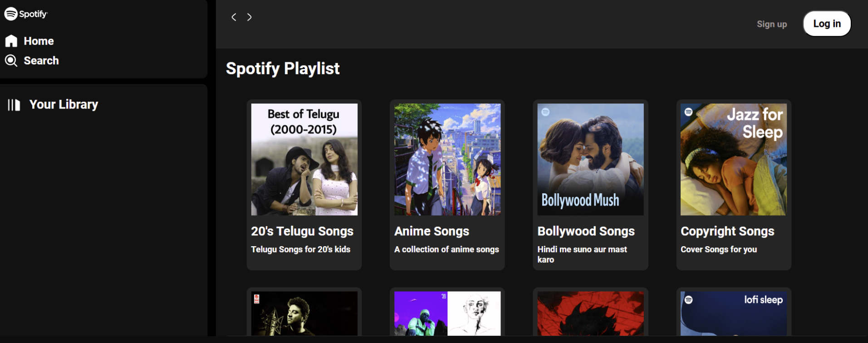Select the Bollywood Songs title
This screenshot has height=343, width=868.
tap(586, 231)
